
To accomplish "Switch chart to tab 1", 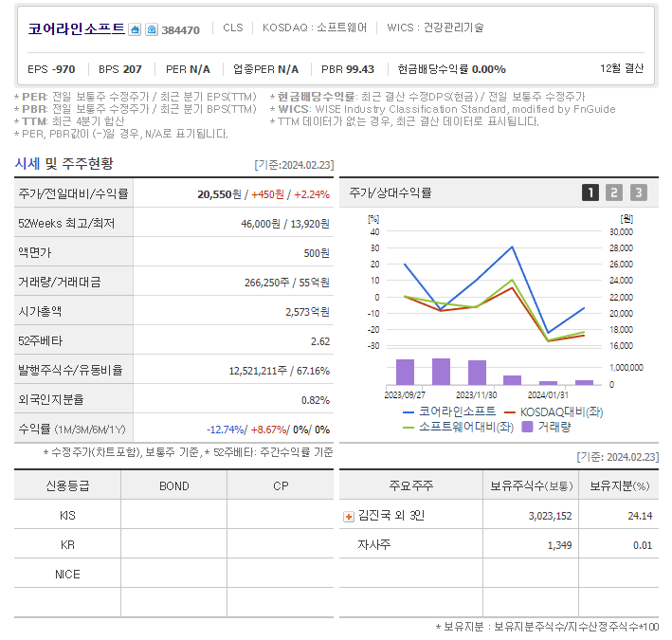I will (590, 192).
